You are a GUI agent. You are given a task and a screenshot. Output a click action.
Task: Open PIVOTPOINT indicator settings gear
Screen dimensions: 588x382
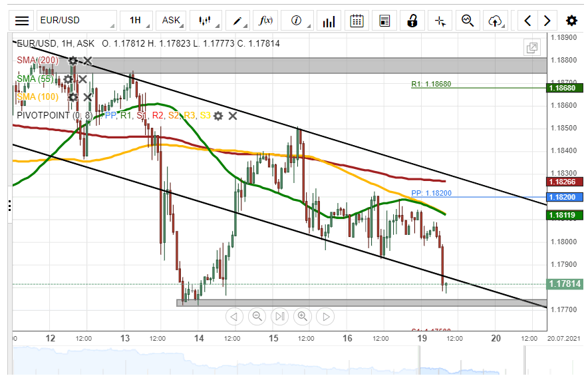218,116
